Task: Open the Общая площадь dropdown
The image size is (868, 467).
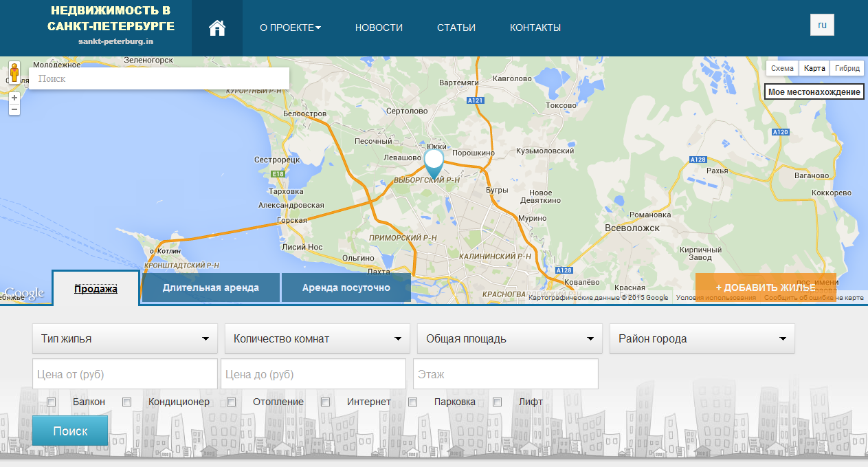Action: [510, 338]
